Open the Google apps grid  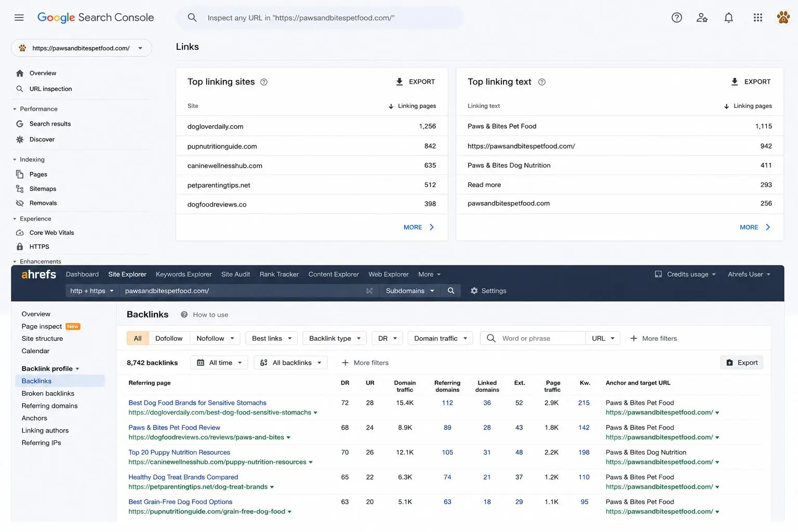tap(758, 18)
